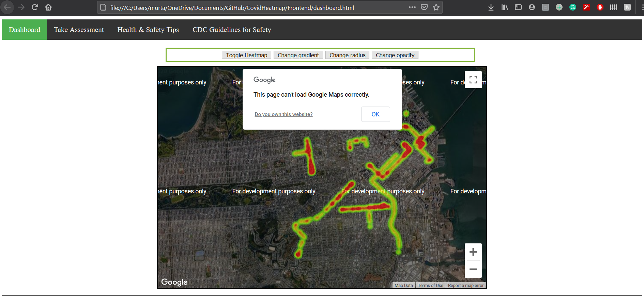Open the Take Assessment tab
The image size is (644, 305).
[79, 30]
